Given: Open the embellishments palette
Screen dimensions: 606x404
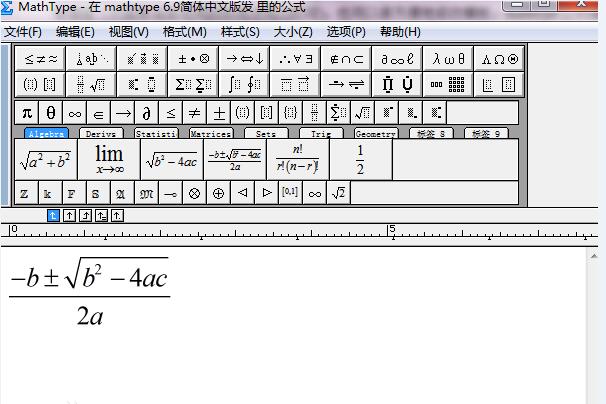Looking at the screenshot, I should [x=142, y=59].
